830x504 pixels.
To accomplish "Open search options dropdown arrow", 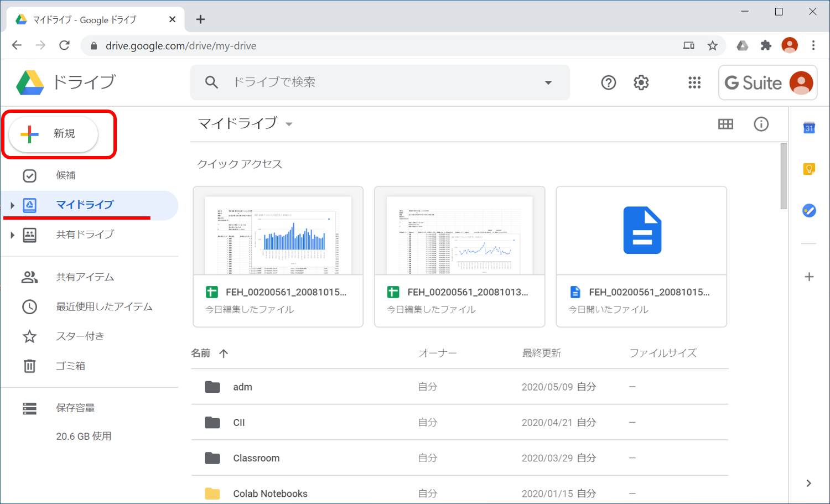I will pyautogui.click(x=548, y=82).
